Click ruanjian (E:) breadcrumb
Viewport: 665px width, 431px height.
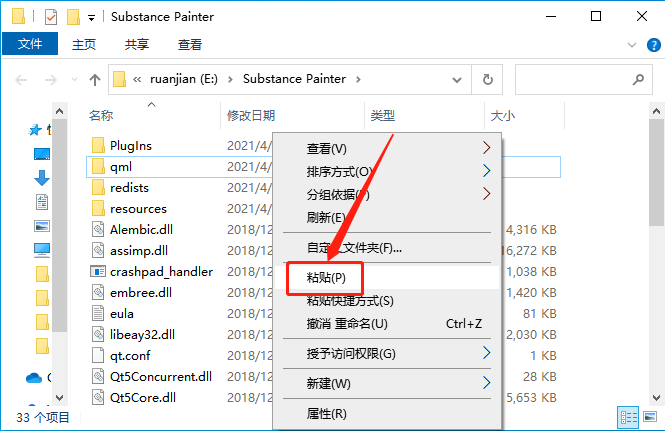point(184,79)
